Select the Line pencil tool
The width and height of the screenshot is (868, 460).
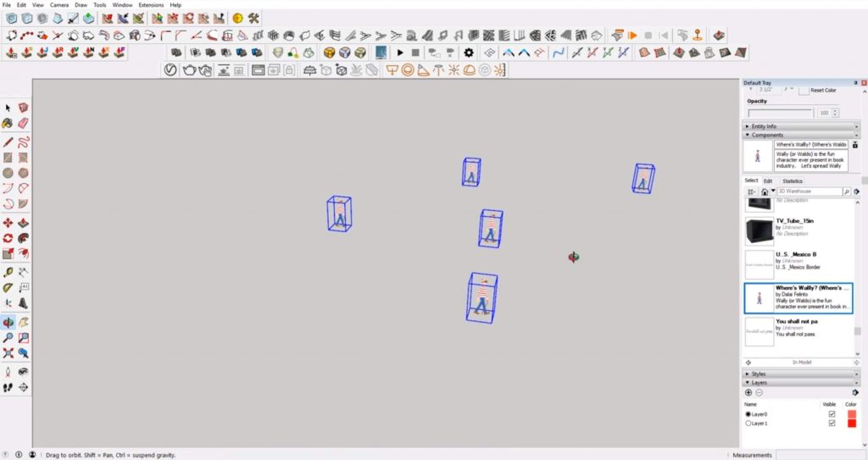coord(8,142)
